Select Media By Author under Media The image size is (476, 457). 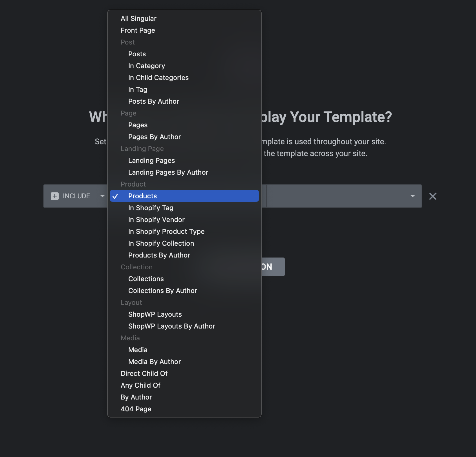click(x=155, y=361)
